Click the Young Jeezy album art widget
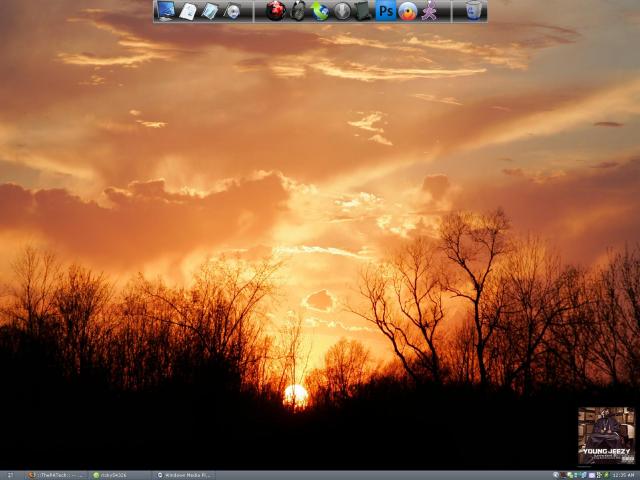Viewport: 640px width, 480px height. 607,436
